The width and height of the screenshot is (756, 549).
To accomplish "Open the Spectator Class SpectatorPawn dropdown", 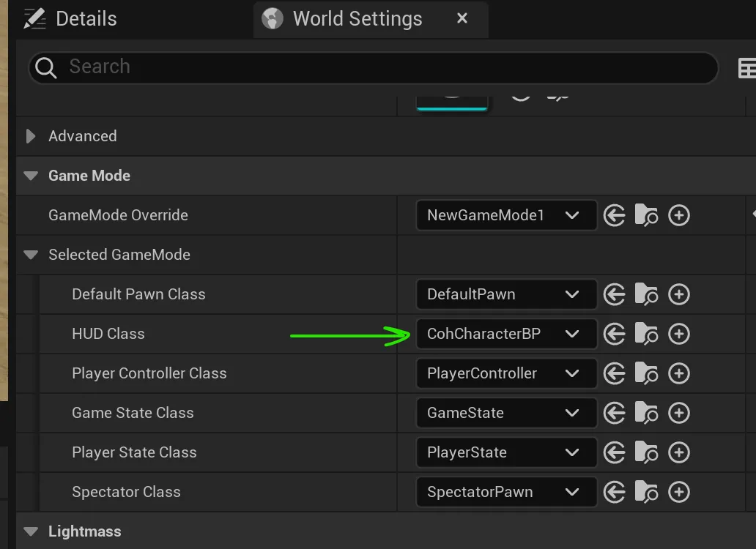I will (506, 492).
